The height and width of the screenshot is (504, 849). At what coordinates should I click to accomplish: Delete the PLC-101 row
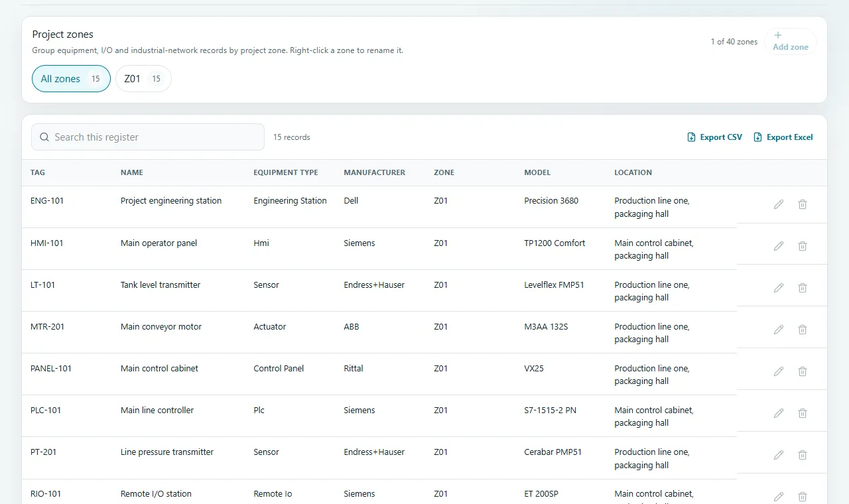(803, 413)
